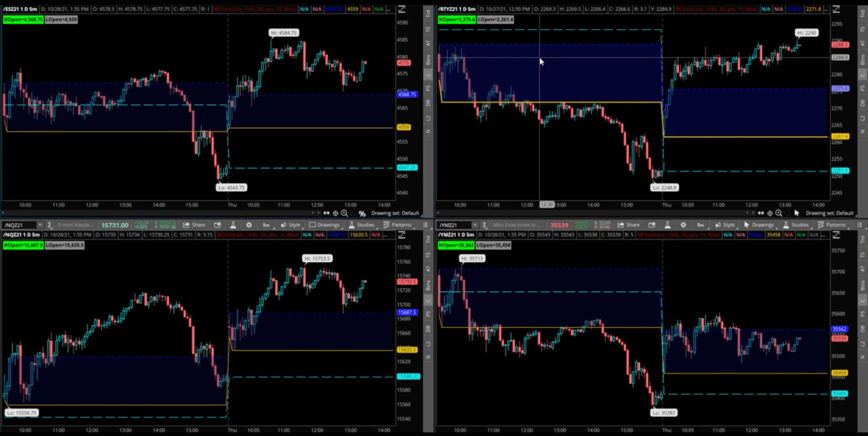Click the flask icon in /NQZ21 toolbar
Image resolution: width=868 pixels, height=436 pixels.
233,225
